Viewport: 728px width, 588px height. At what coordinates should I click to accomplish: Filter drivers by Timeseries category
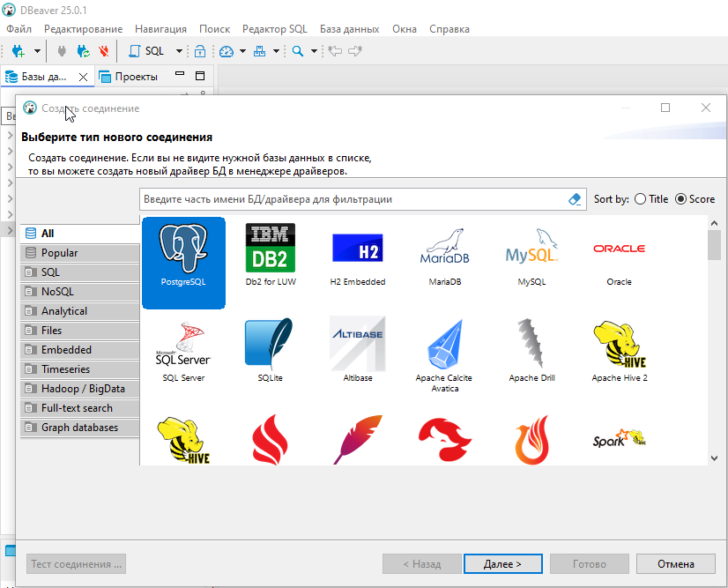click(80, 369)
